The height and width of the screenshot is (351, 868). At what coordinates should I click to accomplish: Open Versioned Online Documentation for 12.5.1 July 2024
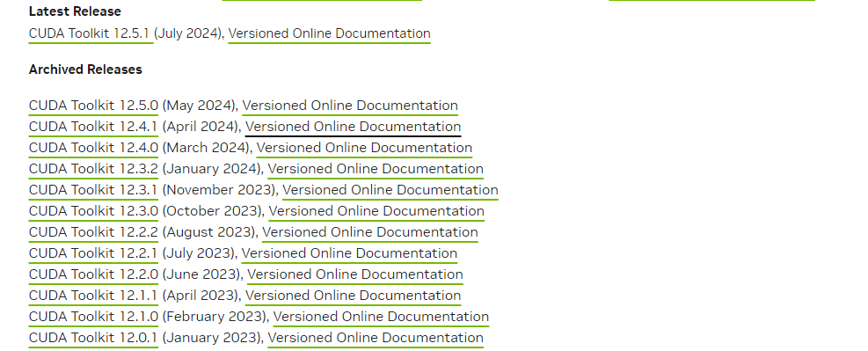click(x=330, y=33)
